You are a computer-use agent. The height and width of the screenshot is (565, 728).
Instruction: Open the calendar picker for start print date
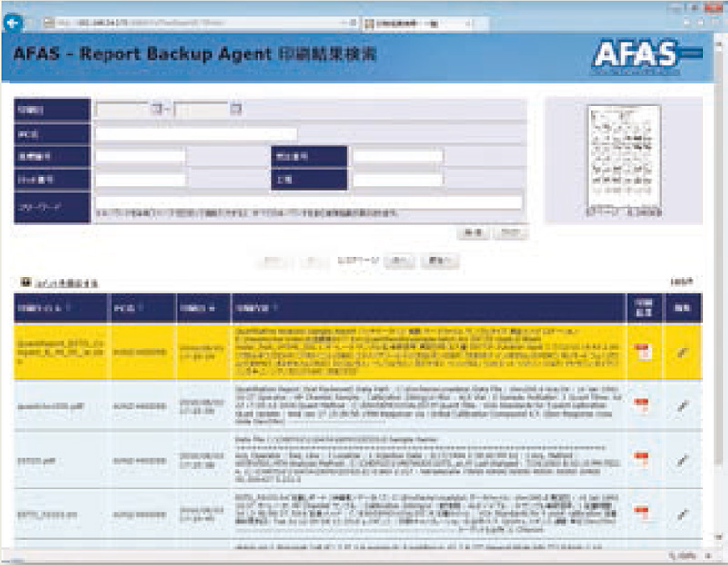pos(156,109)
